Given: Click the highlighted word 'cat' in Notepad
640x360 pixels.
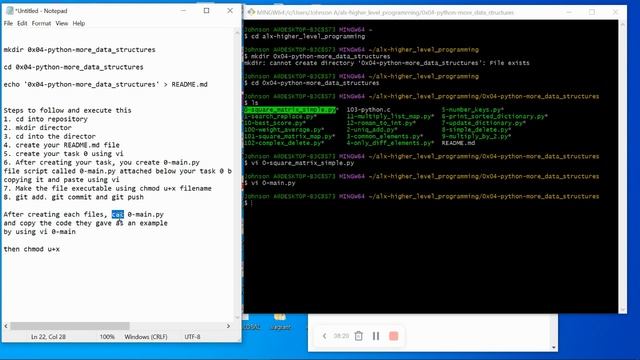Looking at the screenshot, I should tap(118, 214).
